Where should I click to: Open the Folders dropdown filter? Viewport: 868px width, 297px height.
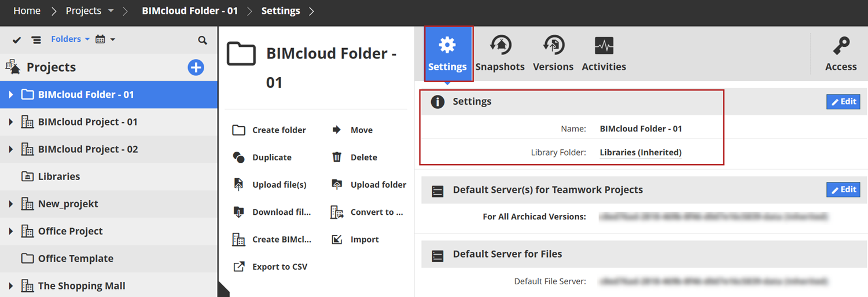[x=70, y=39]
